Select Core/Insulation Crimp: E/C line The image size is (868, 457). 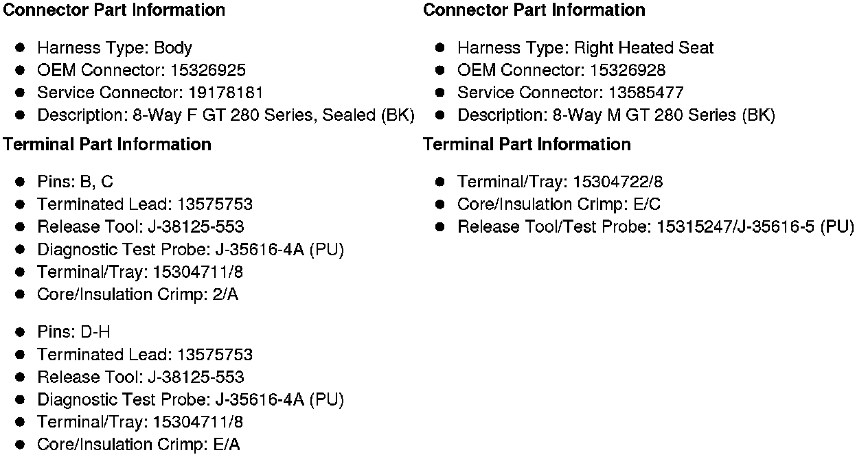coord(559,204)
